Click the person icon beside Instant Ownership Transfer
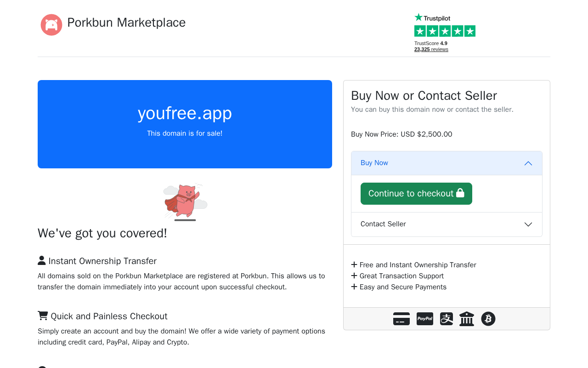Screen dimensions: 588x368 coord(42,261)
